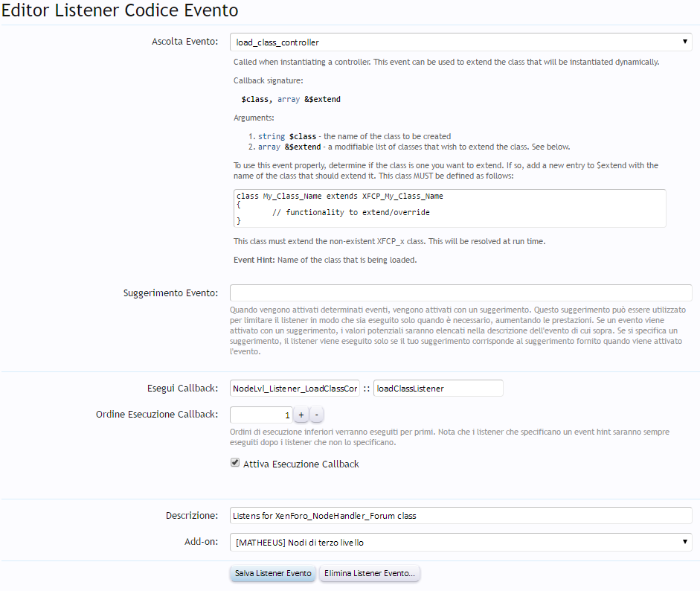Click Elimina Listener Evento button
The image size is (700, 591).
click(x=370, y=574)
